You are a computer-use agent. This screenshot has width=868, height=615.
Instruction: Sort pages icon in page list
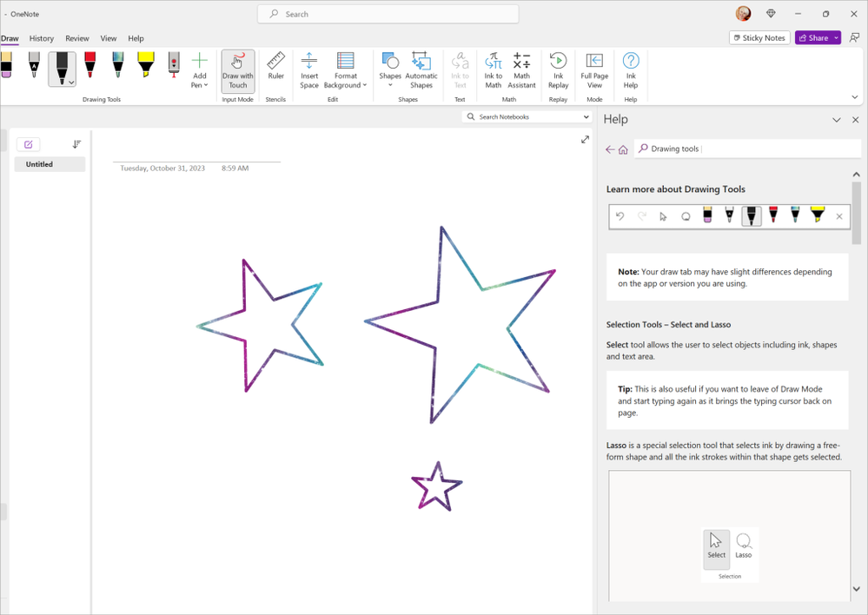point(76,144)
